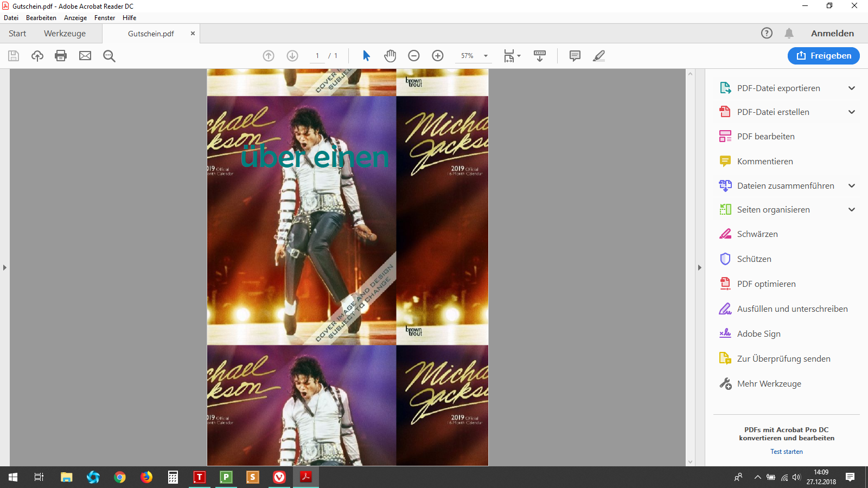Open the zoom level 57% dropdown
The image size is (868, 488).
click(x=486, y=56)
